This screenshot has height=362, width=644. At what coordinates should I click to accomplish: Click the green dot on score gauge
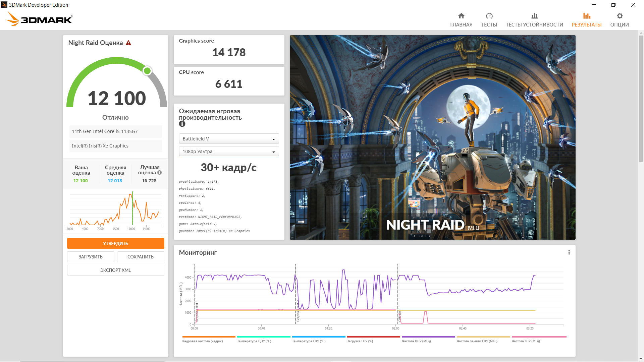tap(147, 71)
